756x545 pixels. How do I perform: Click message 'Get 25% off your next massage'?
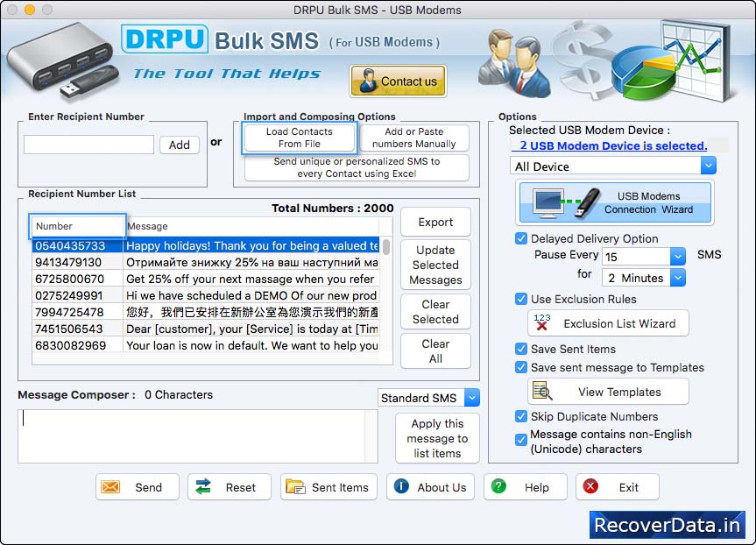[251, 279]
